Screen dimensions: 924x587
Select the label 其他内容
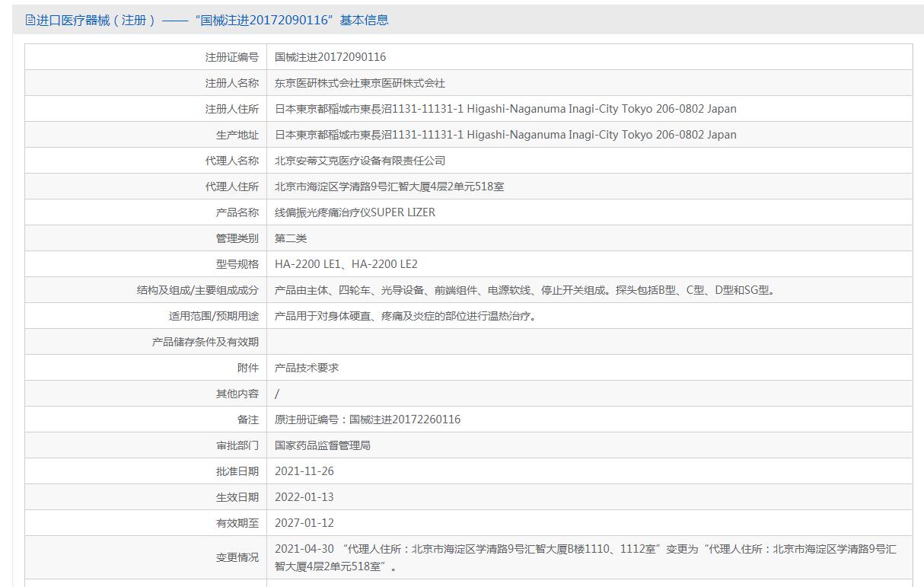point(237,394)
